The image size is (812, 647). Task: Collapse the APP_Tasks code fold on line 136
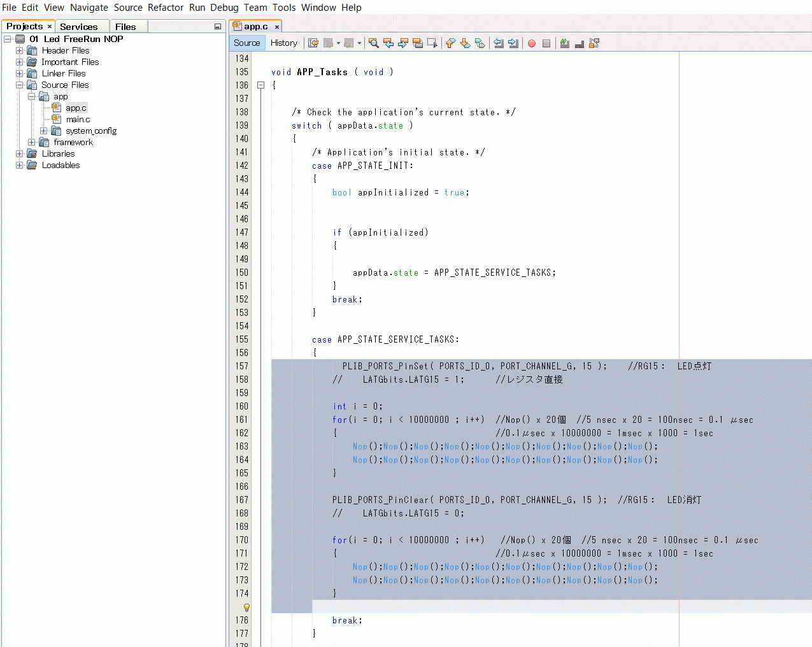(260, 85)
